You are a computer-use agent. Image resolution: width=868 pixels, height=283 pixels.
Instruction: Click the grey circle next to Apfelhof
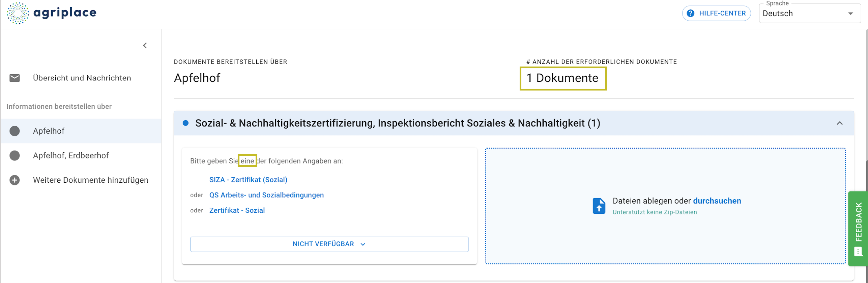(15, 131)
